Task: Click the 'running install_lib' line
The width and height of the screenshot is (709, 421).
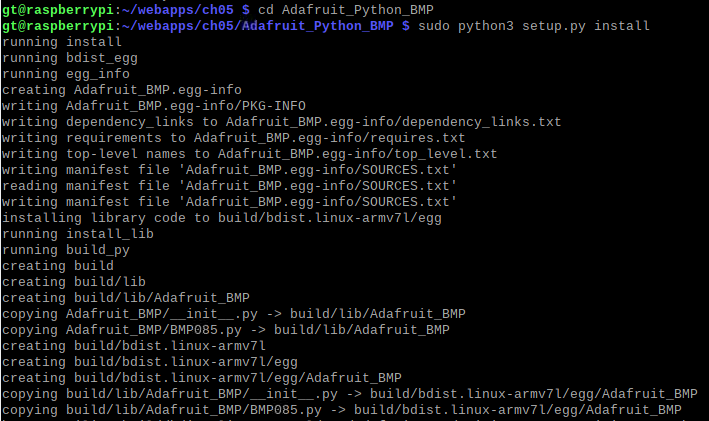Action: pyautogui.click(x=78, y=234)
